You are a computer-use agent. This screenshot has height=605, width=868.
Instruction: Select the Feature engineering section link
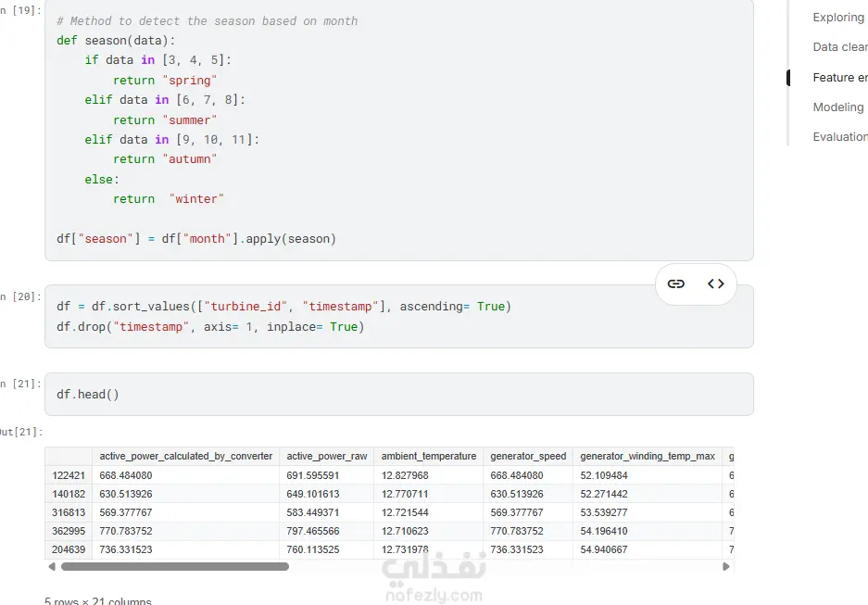pyautogui.click(x=840, y=78)
